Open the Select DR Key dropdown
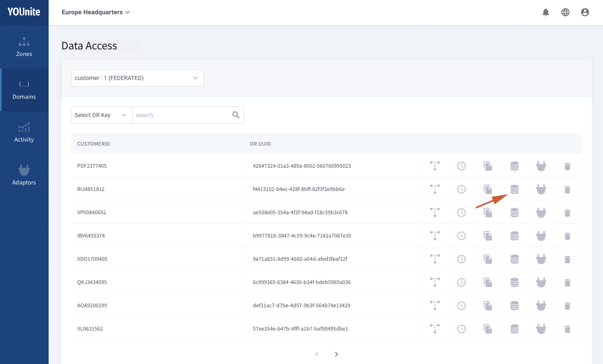 (101, 115)
